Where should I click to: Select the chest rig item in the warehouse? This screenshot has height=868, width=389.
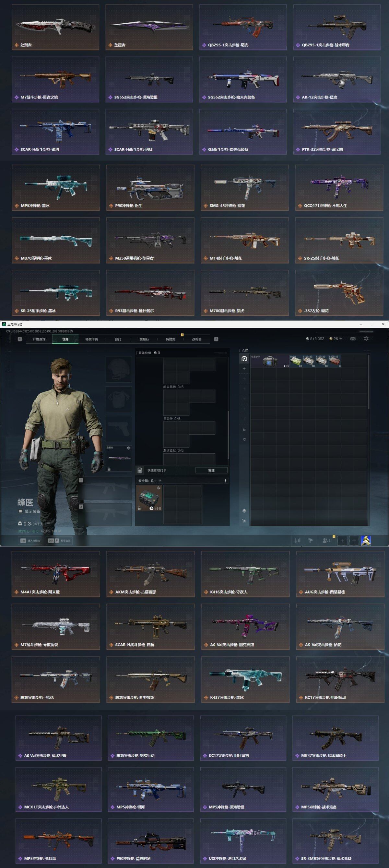pyautogui.click(x=270, y=361)
